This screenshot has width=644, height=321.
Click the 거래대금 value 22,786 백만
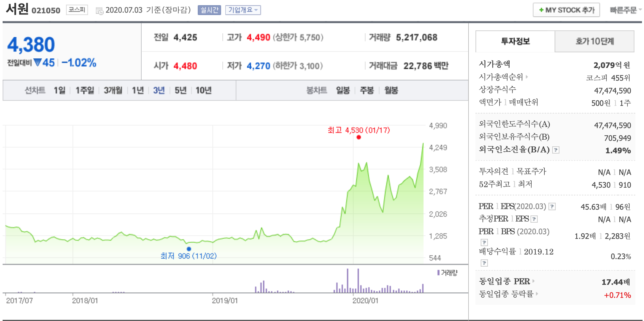[x=426, y=66]
